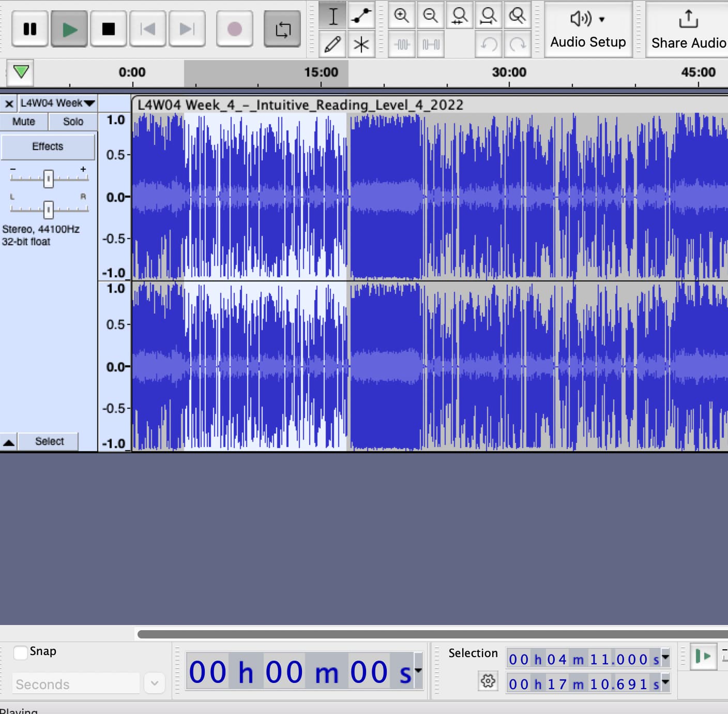Screen dimensions: 728x714
Task: Click the Redo arrow icon
Action: coord(517,44)
